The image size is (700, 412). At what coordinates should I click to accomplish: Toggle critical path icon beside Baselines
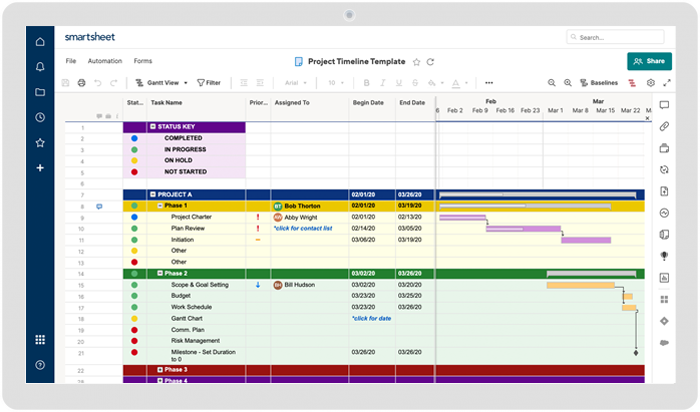pyautogui.click(x=632, y=83)
